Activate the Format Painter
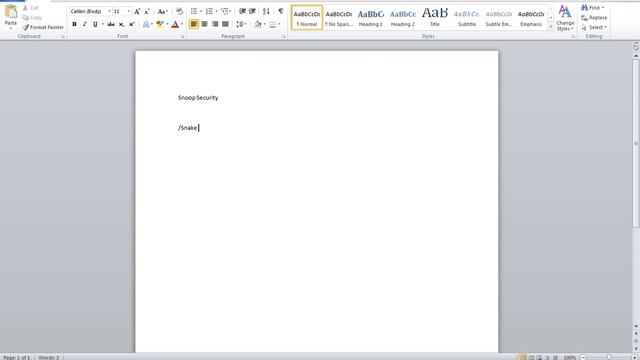This screenshot has width=640, height=360. point(43,27)
